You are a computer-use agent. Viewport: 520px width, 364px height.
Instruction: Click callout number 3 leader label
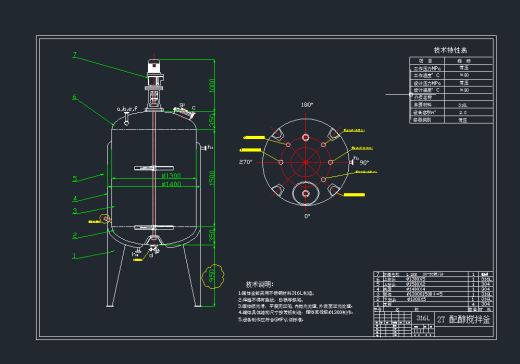(x=75, y=211)
